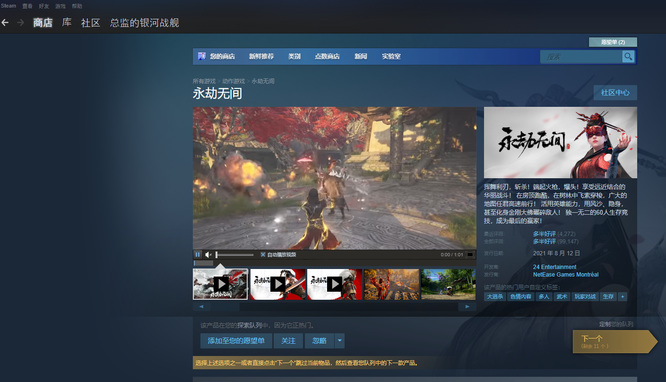Select the third trailer thumbnail
The height and width of the screenshot is (382, 666).
coord(335,284)
